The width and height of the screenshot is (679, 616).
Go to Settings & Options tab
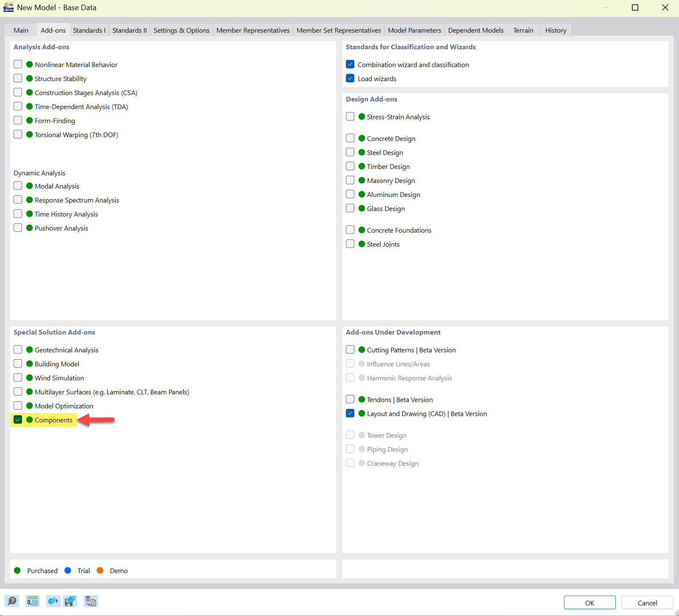(182, 30)
